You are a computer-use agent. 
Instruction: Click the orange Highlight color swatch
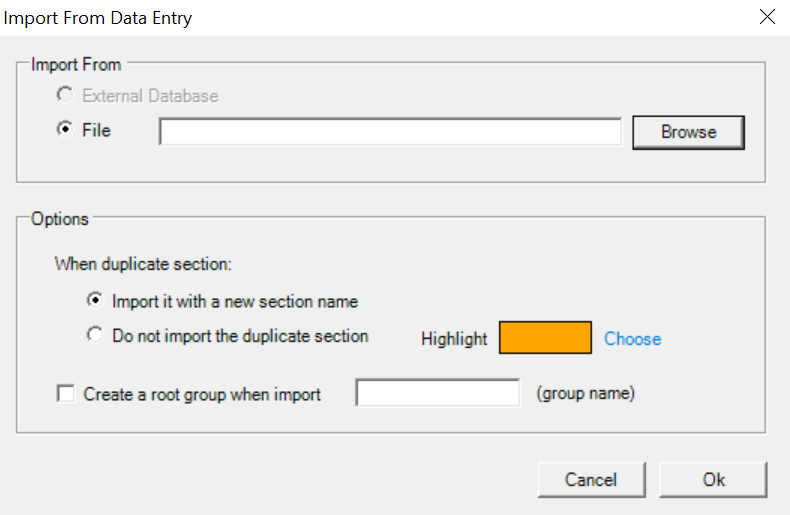[x=545, y=338]
